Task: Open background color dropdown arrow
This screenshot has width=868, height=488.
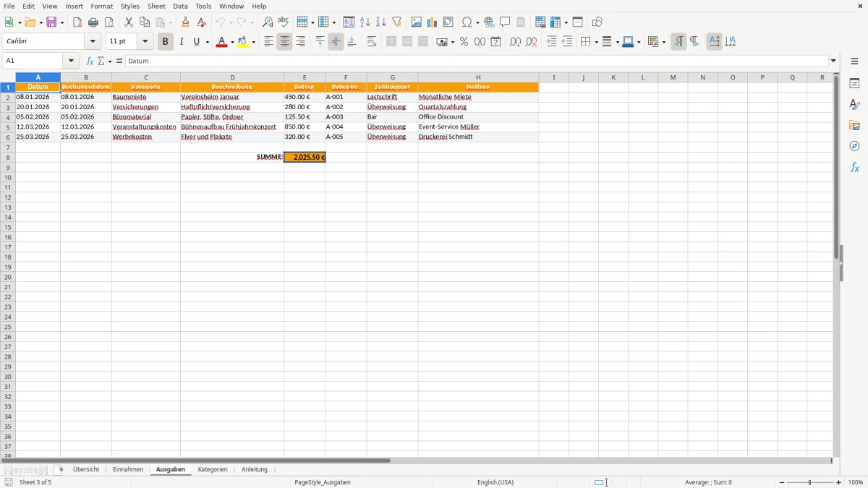Action: (253, 42)
